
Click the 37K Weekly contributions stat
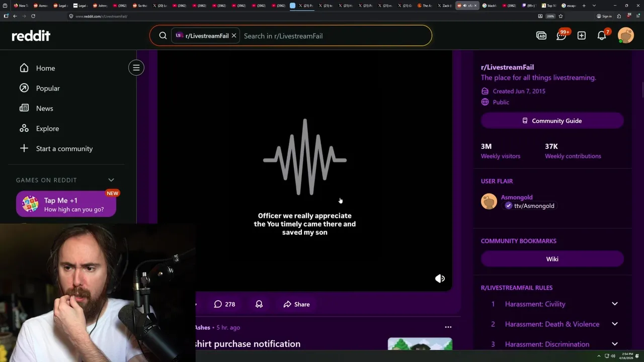point(573,151)
